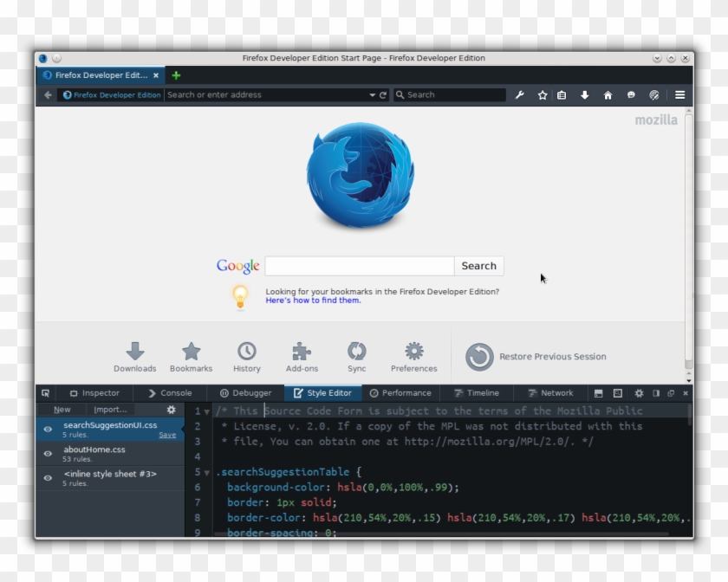This screenshot has width=728, height=582.
Task: Open WebIDE globe icon in toolbar
Action: [x=654, y=94]
